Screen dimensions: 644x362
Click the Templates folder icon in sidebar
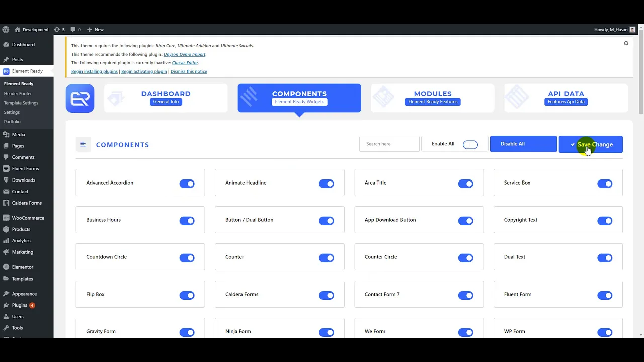[x=6, y=279]
